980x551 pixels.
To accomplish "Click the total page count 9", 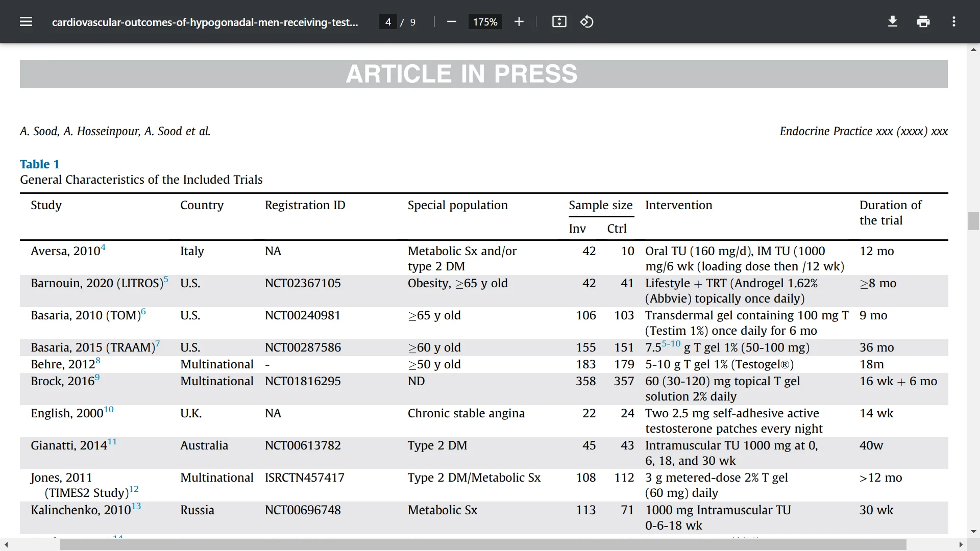I will (412, 22).
